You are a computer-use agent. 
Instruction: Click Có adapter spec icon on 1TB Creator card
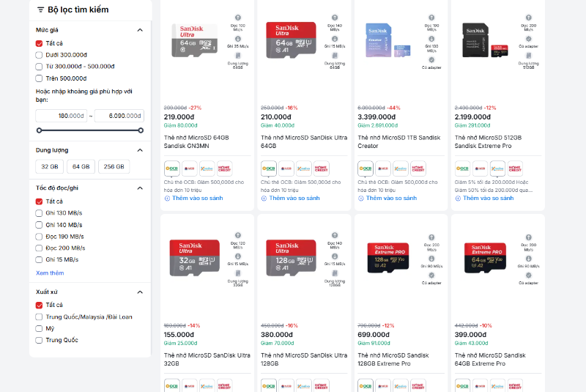point(431,60)
